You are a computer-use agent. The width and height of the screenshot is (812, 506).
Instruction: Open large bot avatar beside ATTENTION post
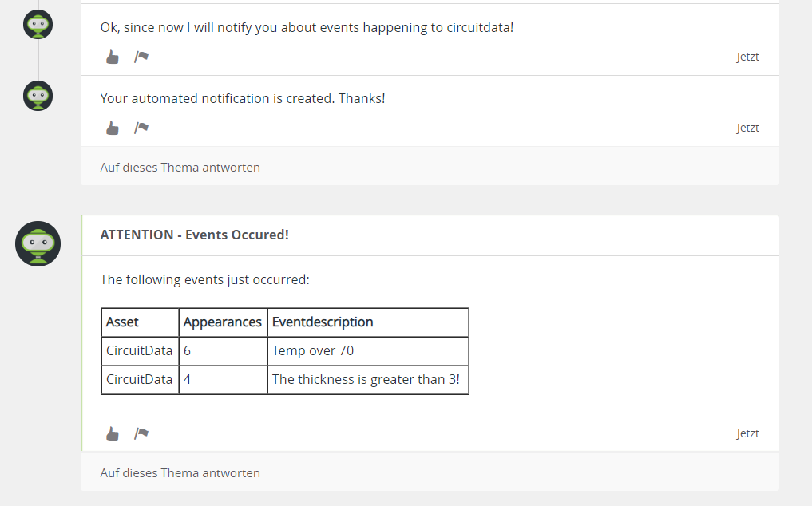(x=38, y=243)
